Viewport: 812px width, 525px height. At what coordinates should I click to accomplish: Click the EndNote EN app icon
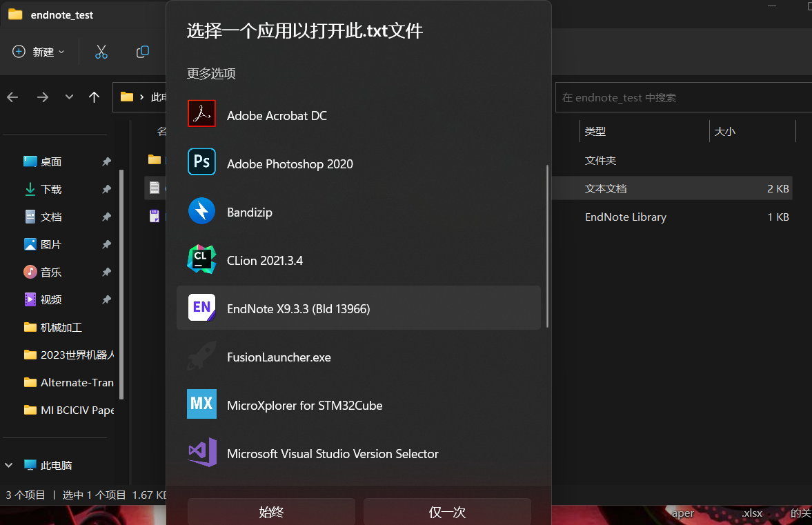click(201, 308)
